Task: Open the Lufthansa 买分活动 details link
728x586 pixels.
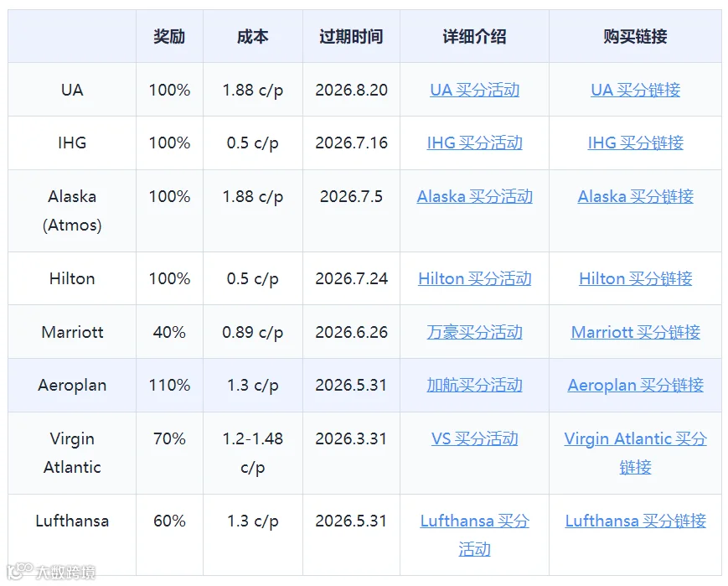Action: [474, 535]
